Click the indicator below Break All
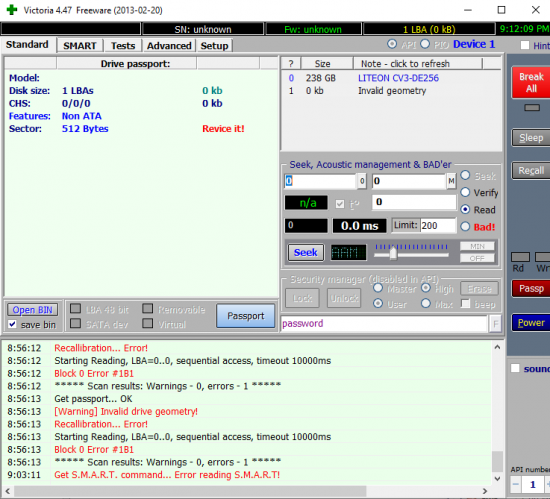 coord(532,108)
